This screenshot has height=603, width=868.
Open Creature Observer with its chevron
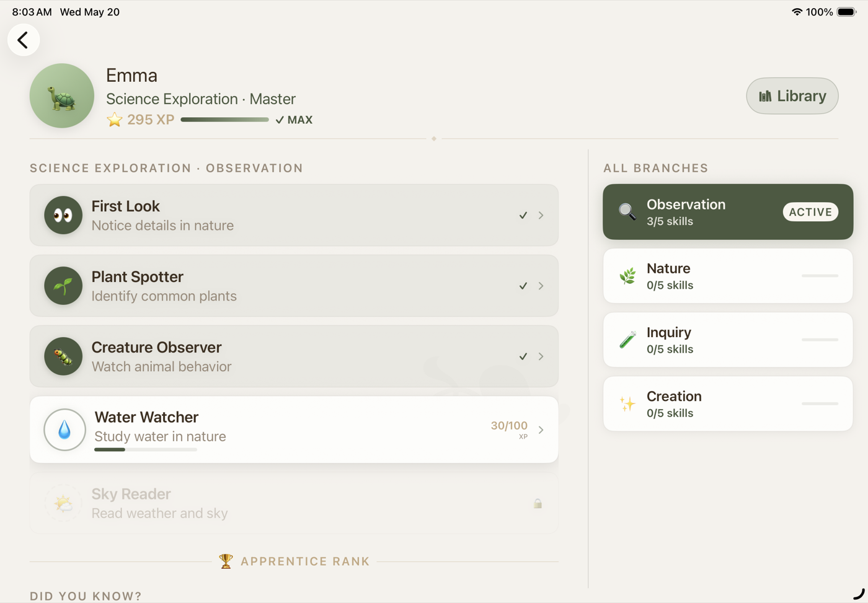coord(541,356)
